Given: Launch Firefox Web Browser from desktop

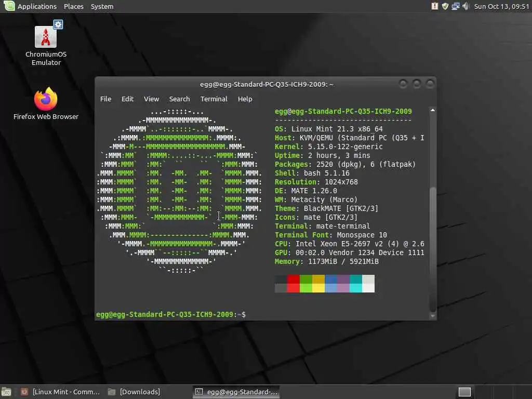Looking at the screenshot, I should [x=46, y=103].
